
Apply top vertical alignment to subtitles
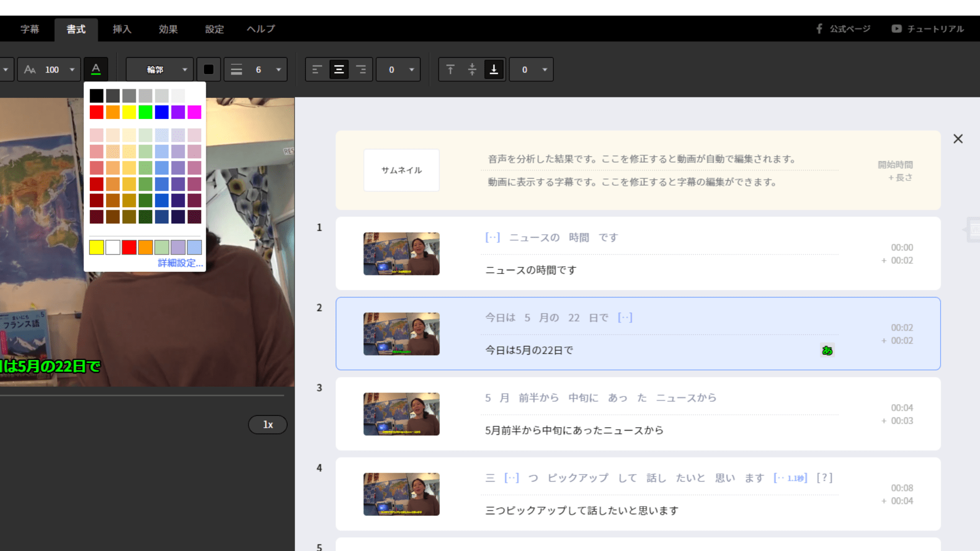[450, 69]
